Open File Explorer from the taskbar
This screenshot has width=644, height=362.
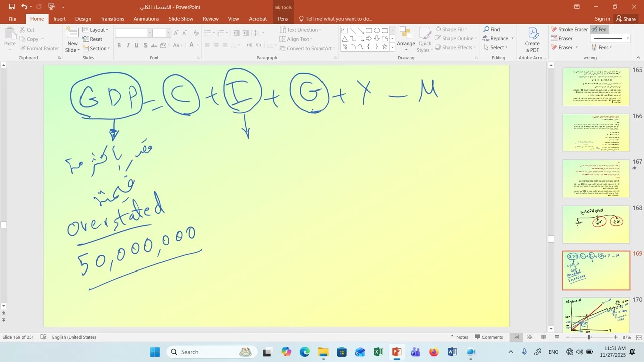[323, 352]
